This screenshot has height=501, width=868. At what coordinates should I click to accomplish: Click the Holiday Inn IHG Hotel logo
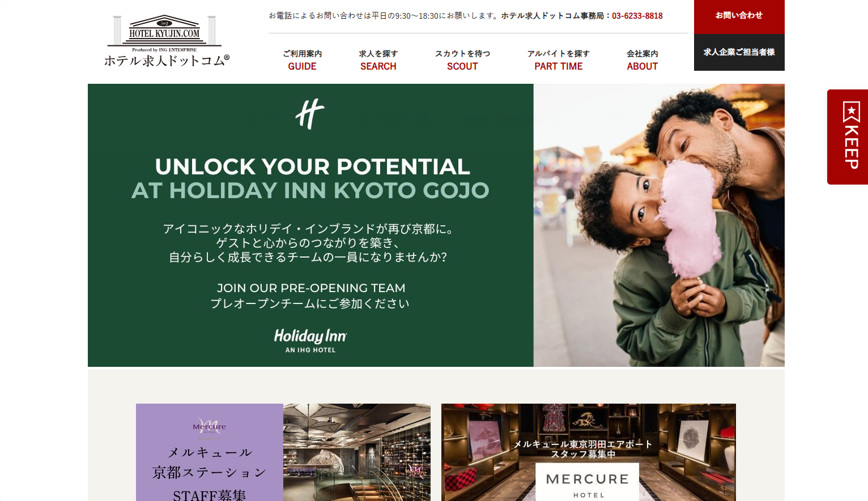[310, 341]
